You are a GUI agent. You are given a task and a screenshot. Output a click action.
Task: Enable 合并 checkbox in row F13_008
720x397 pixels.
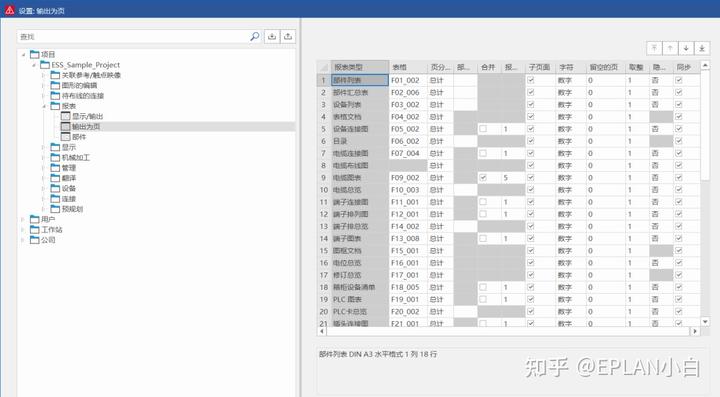483,238
